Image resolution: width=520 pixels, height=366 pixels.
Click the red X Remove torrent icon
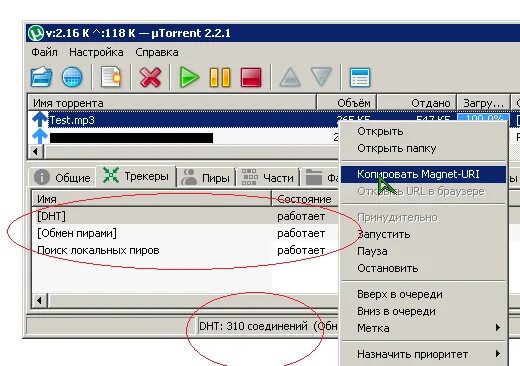150,77
